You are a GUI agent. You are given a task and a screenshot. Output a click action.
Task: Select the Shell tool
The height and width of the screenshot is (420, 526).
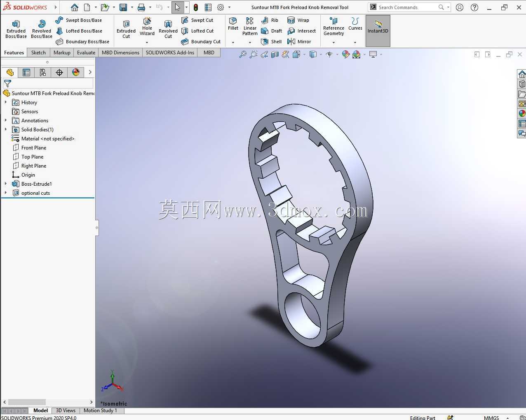point(271,42)
